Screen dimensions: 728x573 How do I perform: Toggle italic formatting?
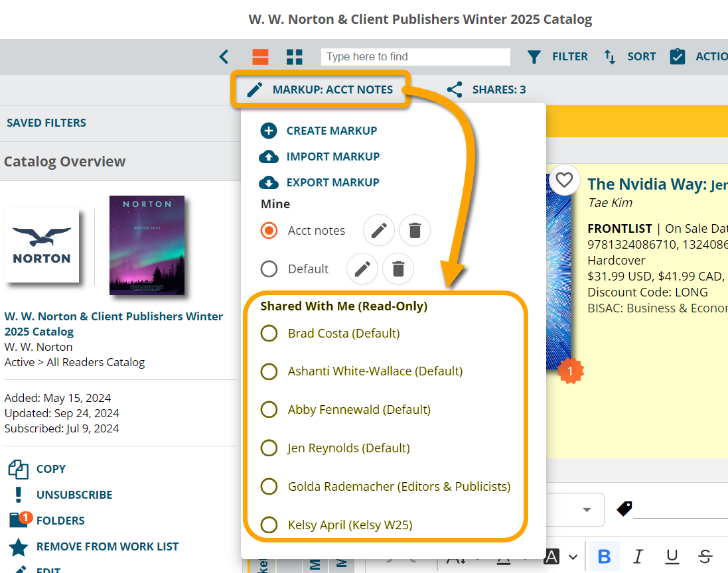pos(638,556)
